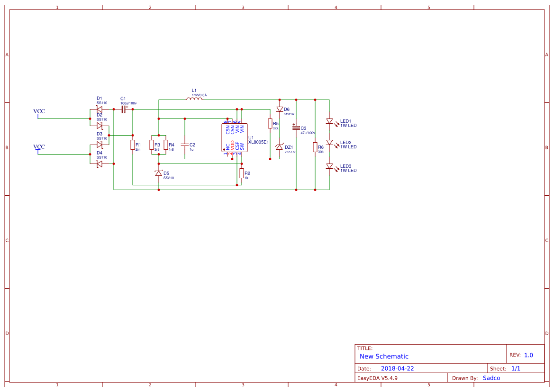Select the zener diode DZ1

tap(280, 147)
